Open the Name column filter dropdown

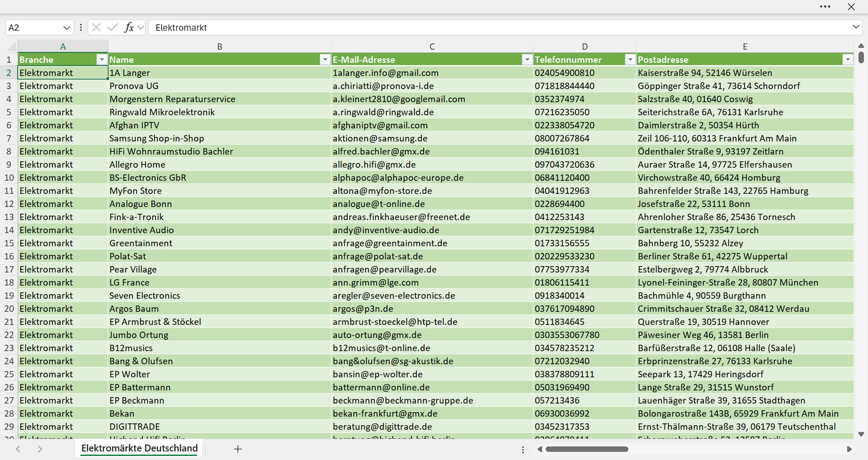[x=325, y=59]
